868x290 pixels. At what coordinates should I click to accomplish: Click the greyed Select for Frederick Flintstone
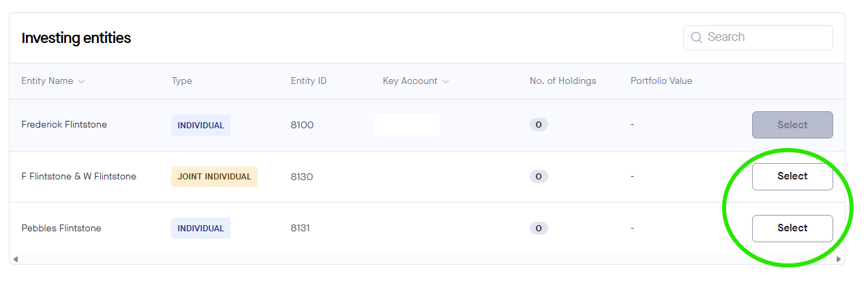tap(792, 125)
